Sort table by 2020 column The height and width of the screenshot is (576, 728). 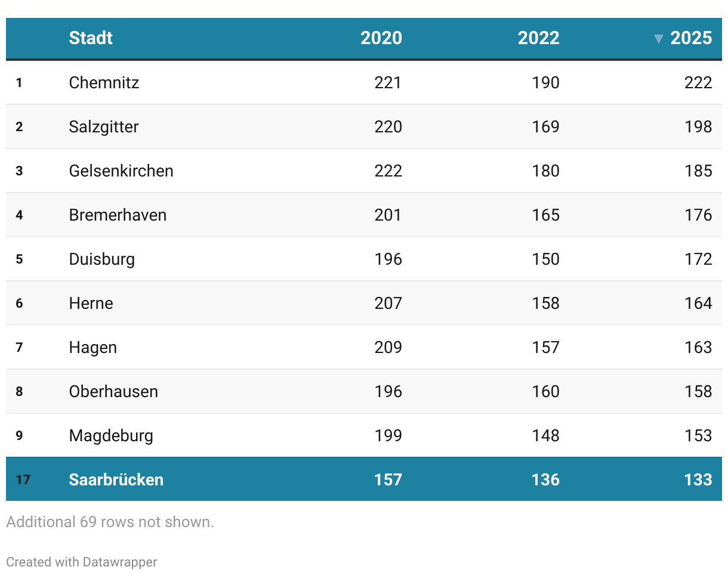[381, 38]
